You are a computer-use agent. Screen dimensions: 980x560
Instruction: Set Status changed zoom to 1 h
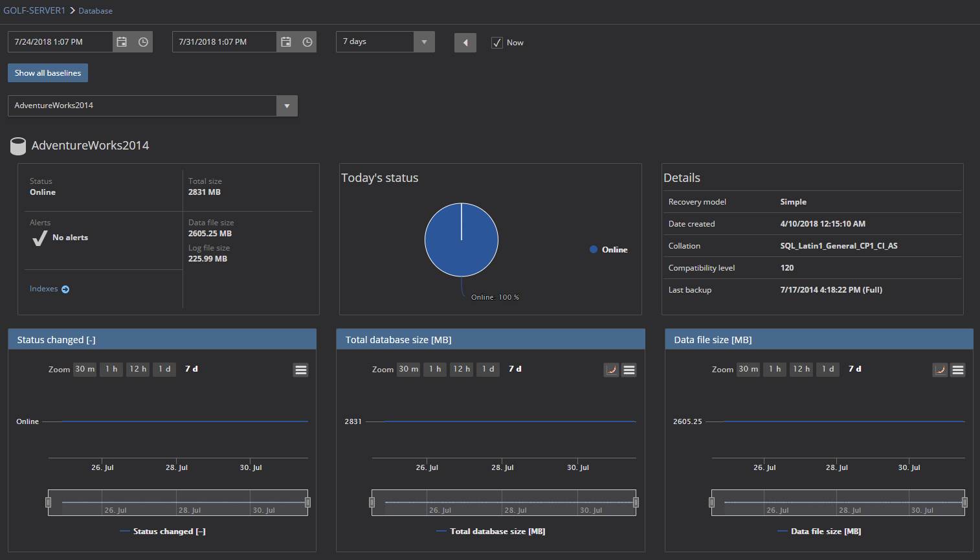(x=111, y=369)
